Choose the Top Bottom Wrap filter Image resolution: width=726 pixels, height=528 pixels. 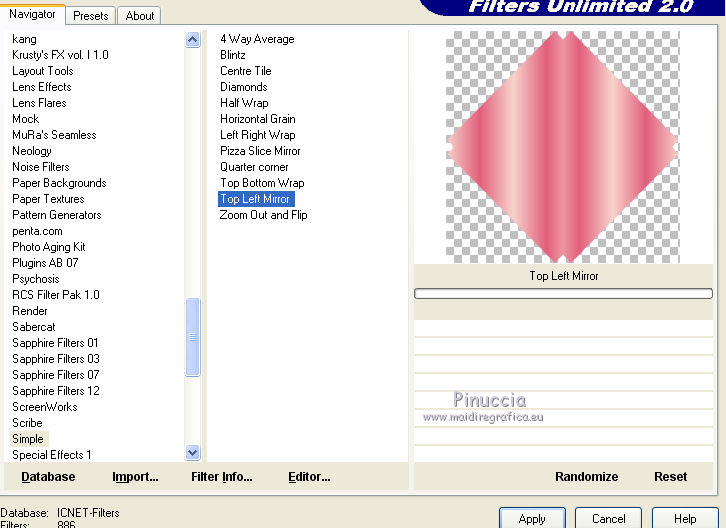point(262,183)
